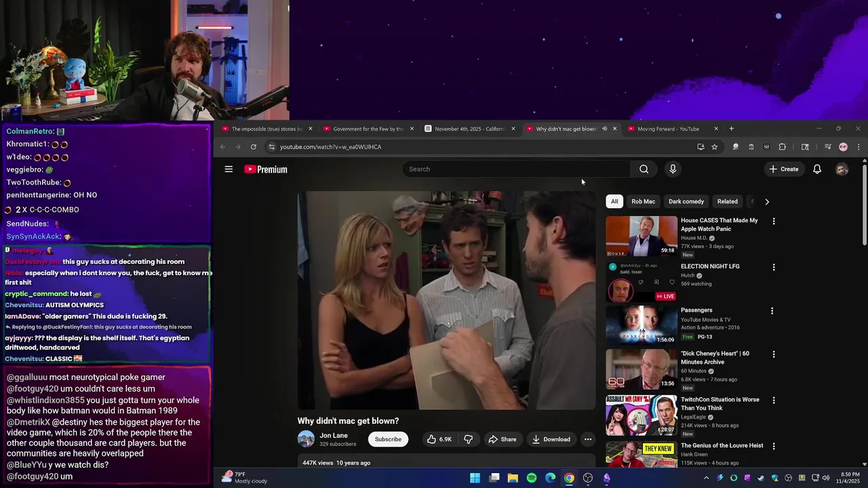Open YouTube notifications bell
Screen dimensions: 868x488
pyautogui.click(x=817, y=169)
